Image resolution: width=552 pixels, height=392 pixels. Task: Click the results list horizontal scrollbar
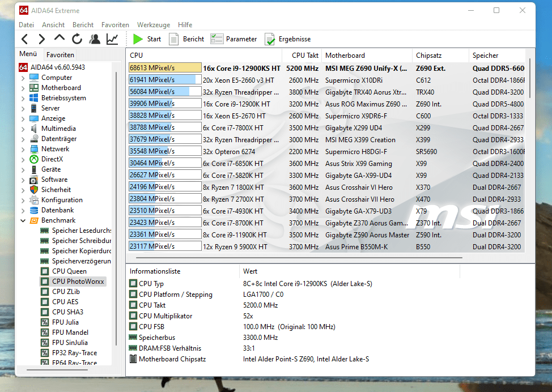[x=299, y=258]
